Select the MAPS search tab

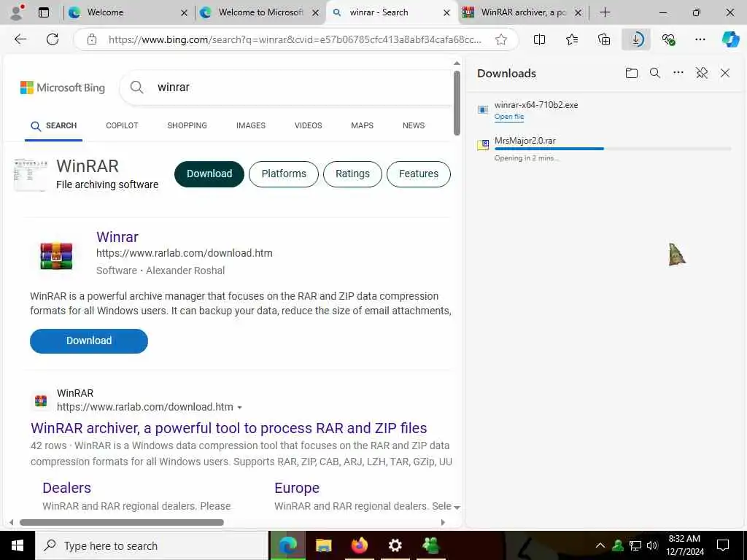coord(362,125)
